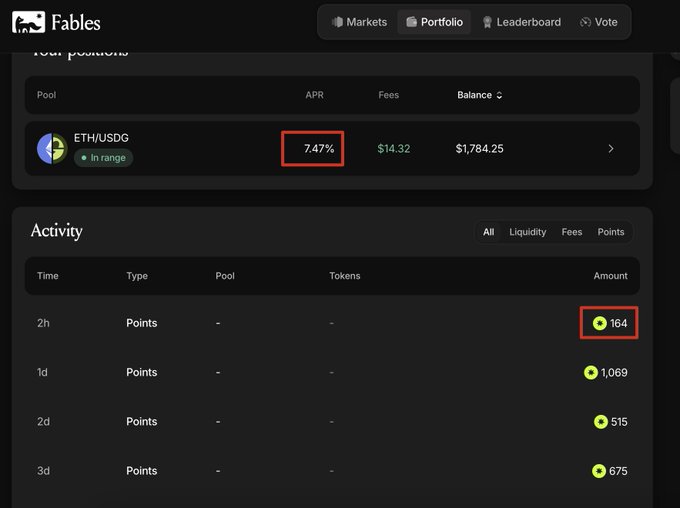680x508 pixels.
Task: Click the Amount column header
Action: pyautogui.click(x=610, y=276)
